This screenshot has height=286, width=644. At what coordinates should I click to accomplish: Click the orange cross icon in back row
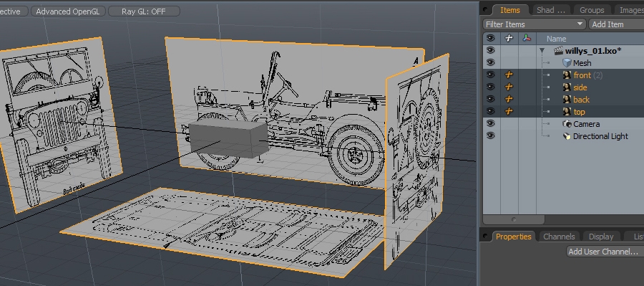coord(509,99)
